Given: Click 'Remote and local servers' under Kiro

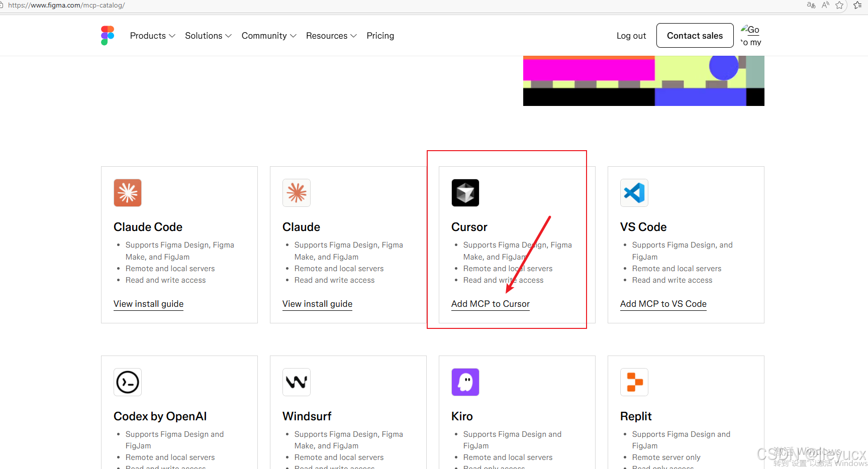Looking at the screenshot, I should [x=508, y=457].
